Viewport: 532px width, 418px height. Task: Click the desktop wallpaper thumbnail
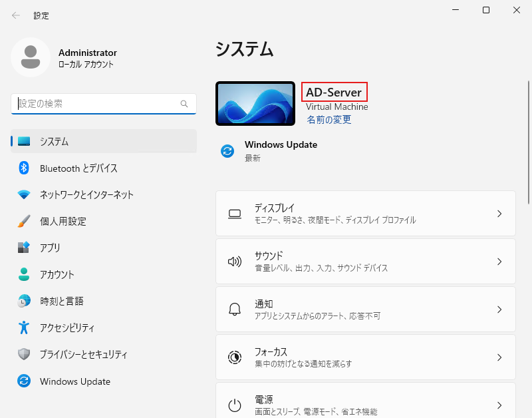[255, 103]
